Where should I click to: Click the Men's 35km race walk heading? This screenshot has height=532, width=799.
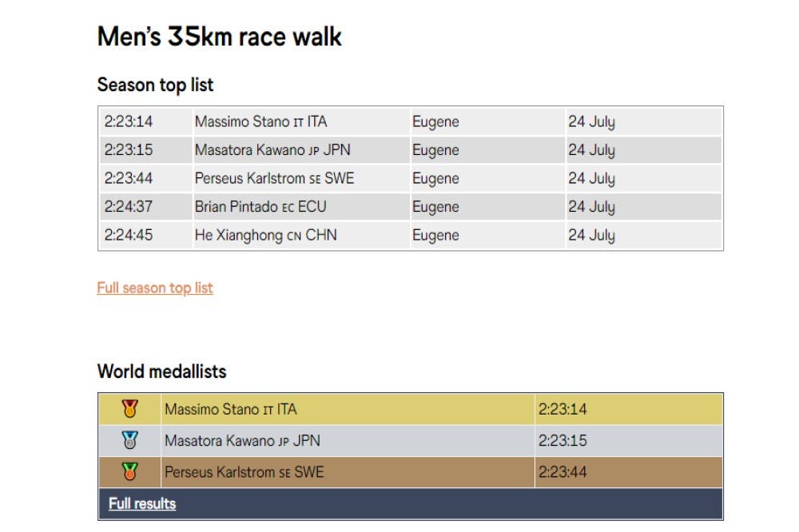[220, 37]
